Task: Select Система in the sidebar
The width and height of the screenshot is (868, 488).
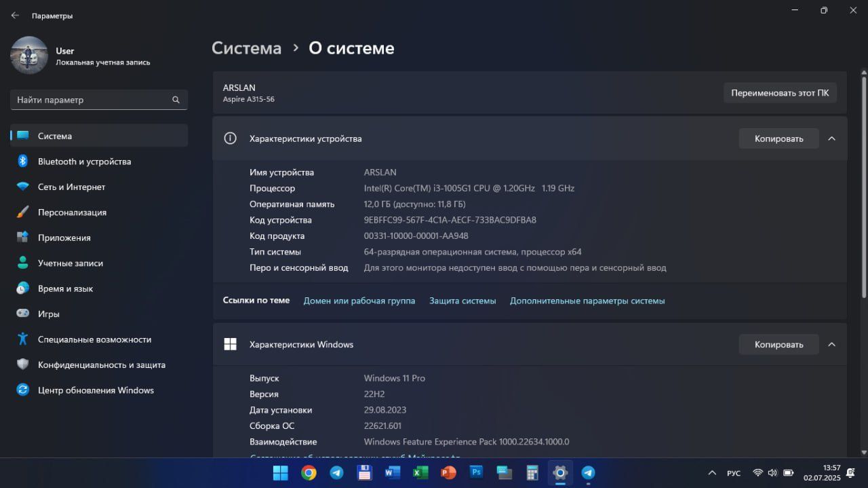Action: click(x=99, y=136)
